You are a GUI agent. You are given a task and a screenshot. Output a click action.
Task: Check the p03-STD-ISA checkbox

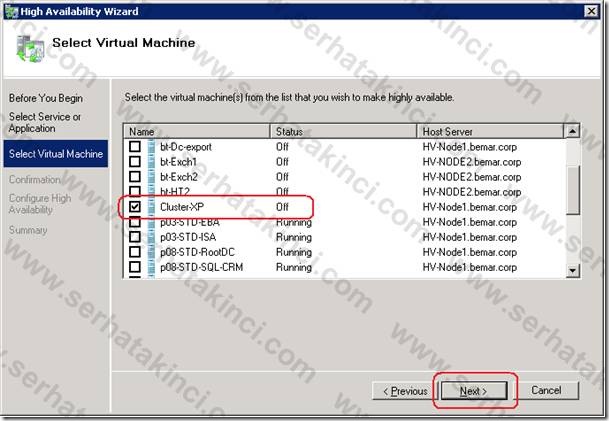pos(135,237)
